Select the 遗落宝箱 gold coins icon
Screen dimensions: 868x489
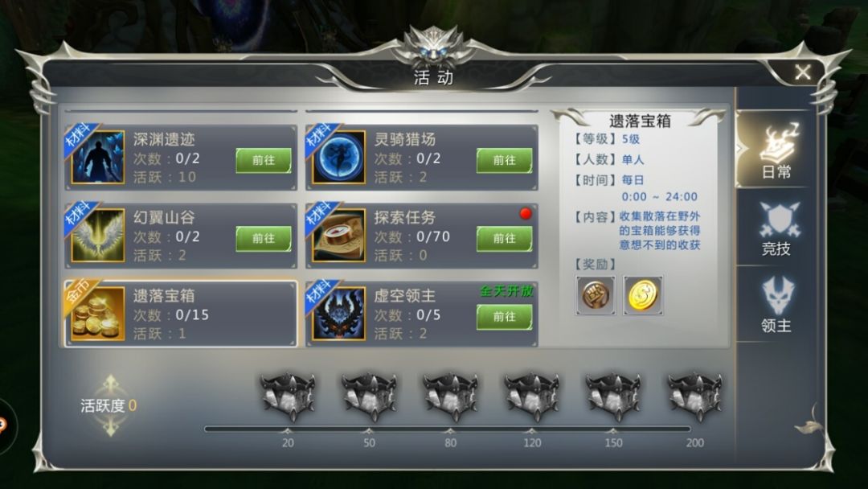tap(97, 314)
